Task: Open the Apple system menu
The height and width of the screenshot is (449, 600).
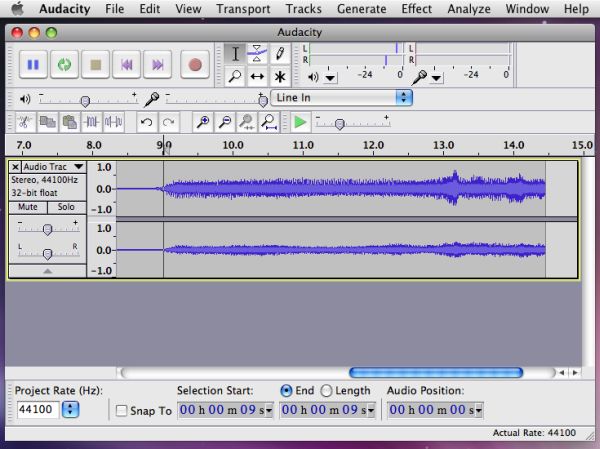Action: tap(17, 8)
